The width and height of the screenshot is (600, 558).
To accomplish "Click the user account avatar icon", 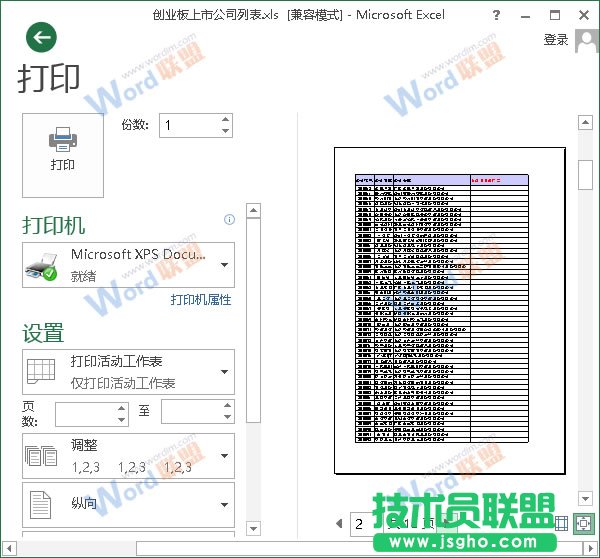I will click(x=586, y=41).
